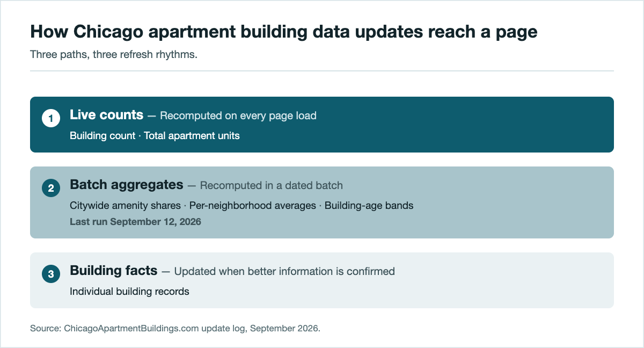
Task: Click the main title about Chicago apartment data
Action: point(284,32)
